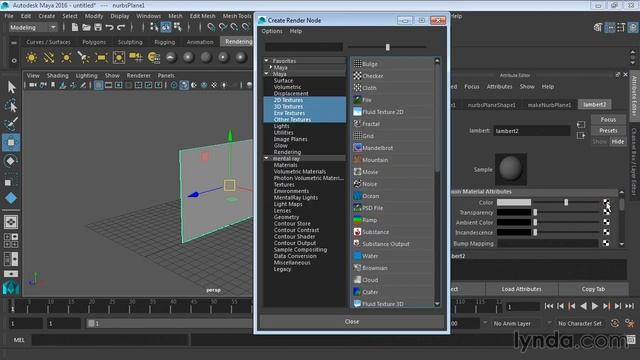The image size is (640, 360).
Task: Click the Load Attributes button
Action: pyautogui.click(x=522, y=289)
